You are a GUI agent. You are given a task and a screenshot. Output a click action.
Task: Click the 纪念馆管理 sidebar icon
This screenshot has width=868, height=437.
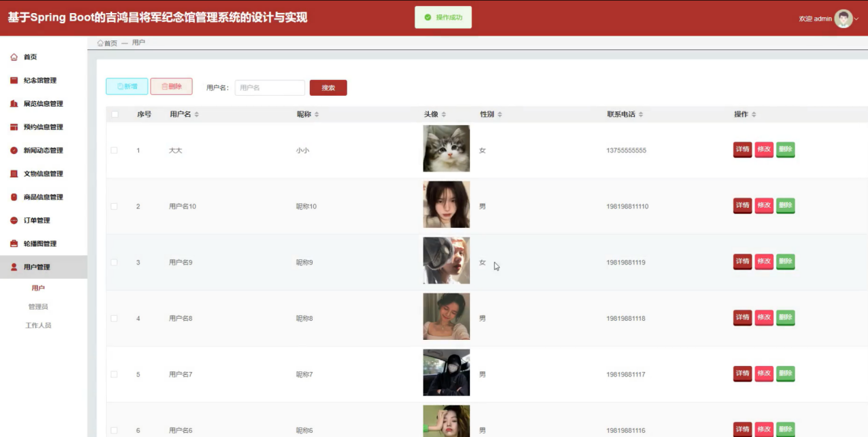(14, 81)
